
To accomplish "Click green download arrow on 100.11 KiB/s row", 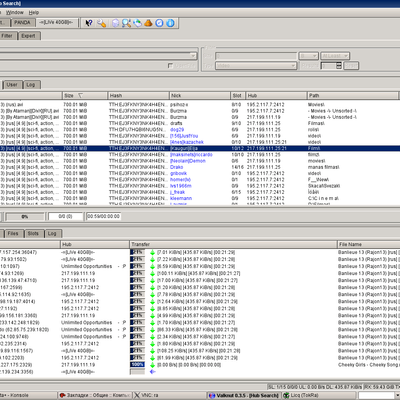I will (x=153, y=274).
